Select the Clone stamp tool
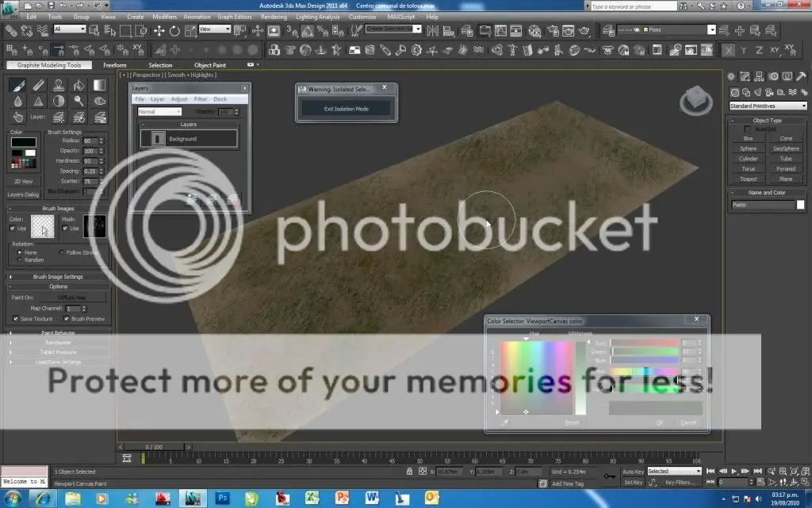The width and height of the screenshot is (812, 508). (59, 86)
